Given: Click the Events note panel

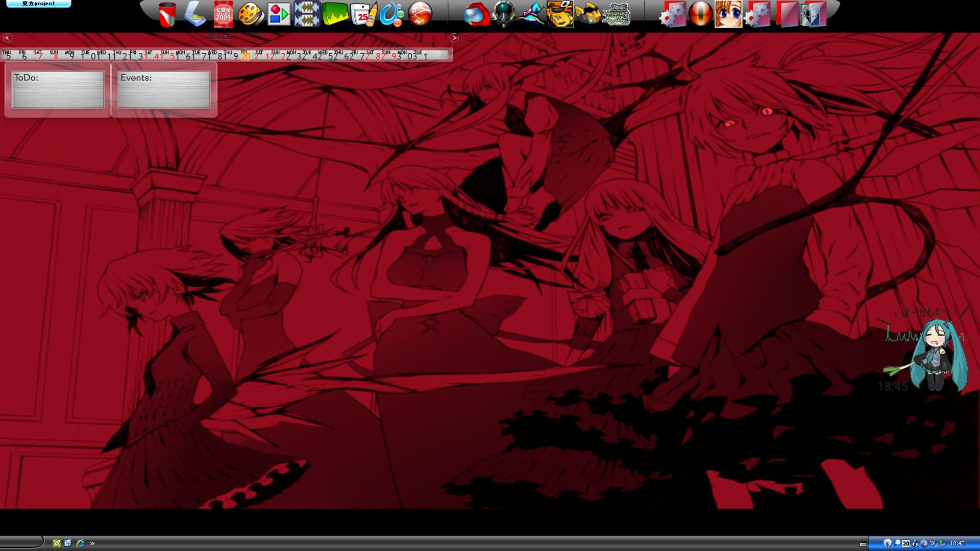Looking at the screenshot, I should coord(164,90).
